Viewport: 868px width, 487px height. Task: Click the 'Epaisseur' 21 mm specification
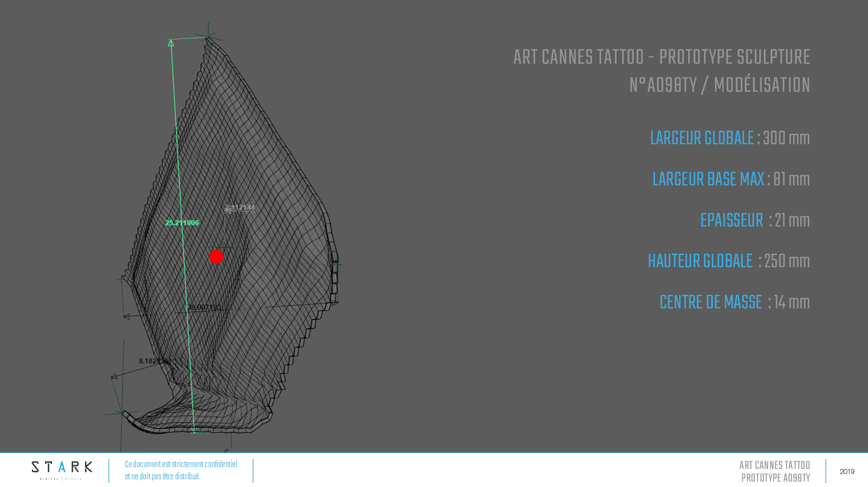pos(754,221)
